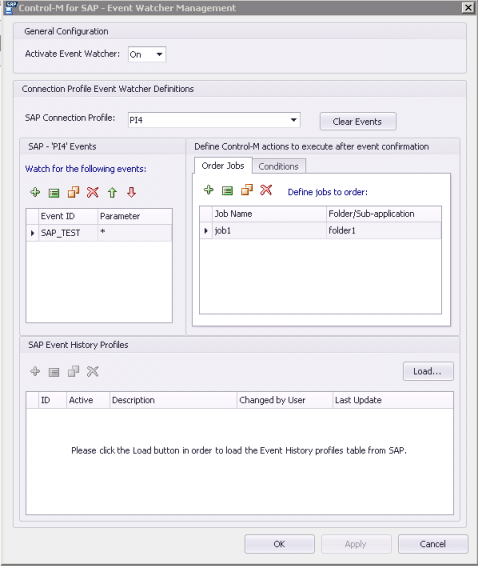Screen dimensions: 478x566
Task: Add a new SAP event to watch
Action: point(35,192)
